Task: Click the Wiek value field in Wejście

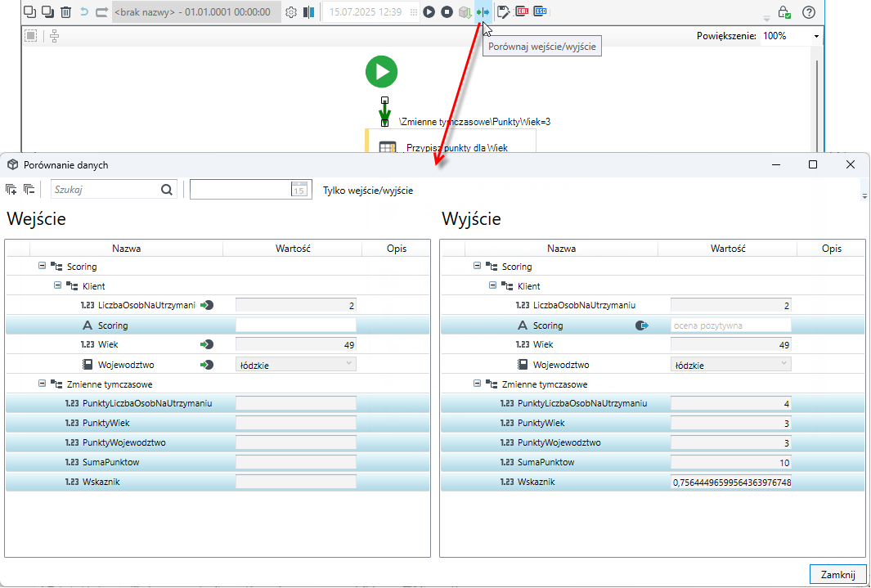Action: pyautogui.click(x=296, y=345)
